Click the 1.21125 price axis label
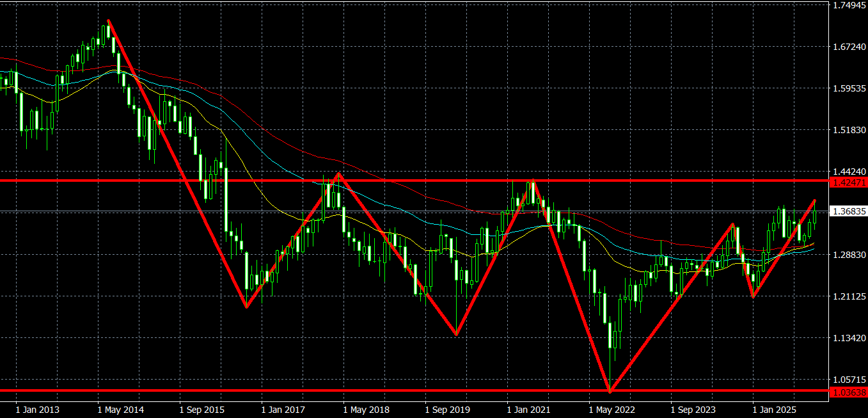 [x=848, y=296]
